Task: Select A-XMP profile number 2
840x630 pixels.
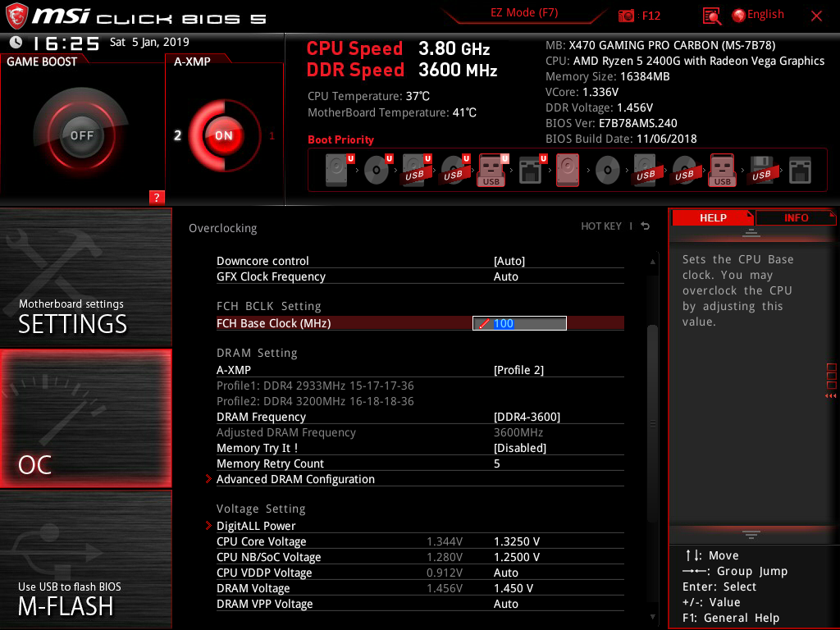Action: click(x=177, y=135)
